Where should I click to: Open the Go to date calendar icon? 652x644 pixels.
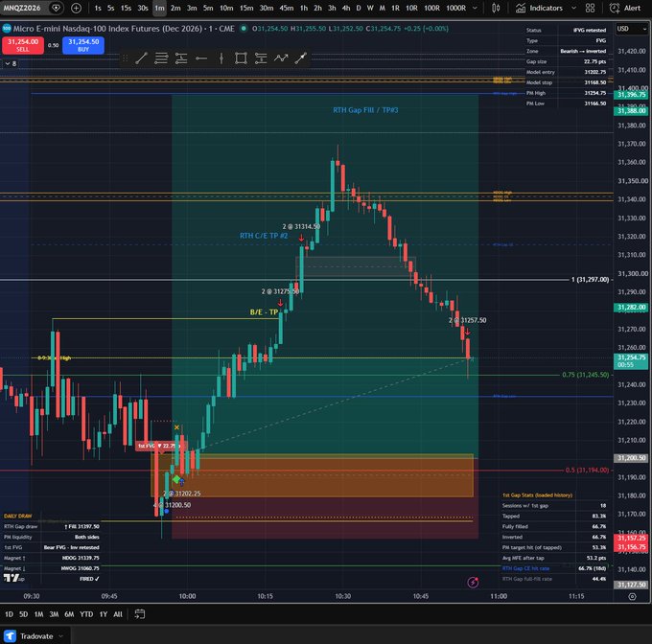click(140, 614)
